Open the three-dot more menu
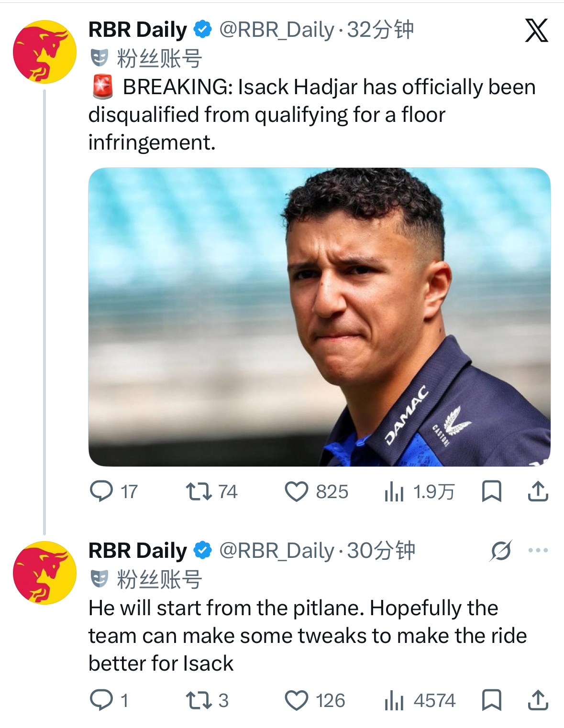 coord(538,550)
